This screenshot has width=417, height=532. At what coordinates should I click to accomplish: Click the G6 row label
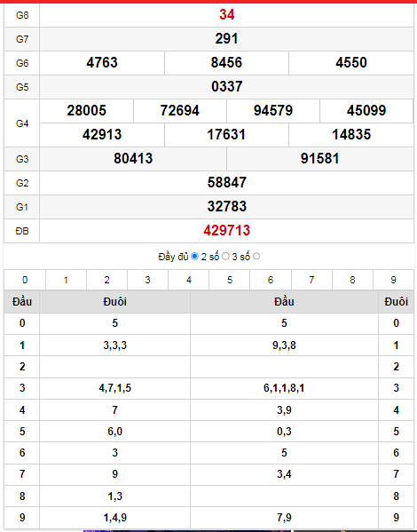coord(22,63)
